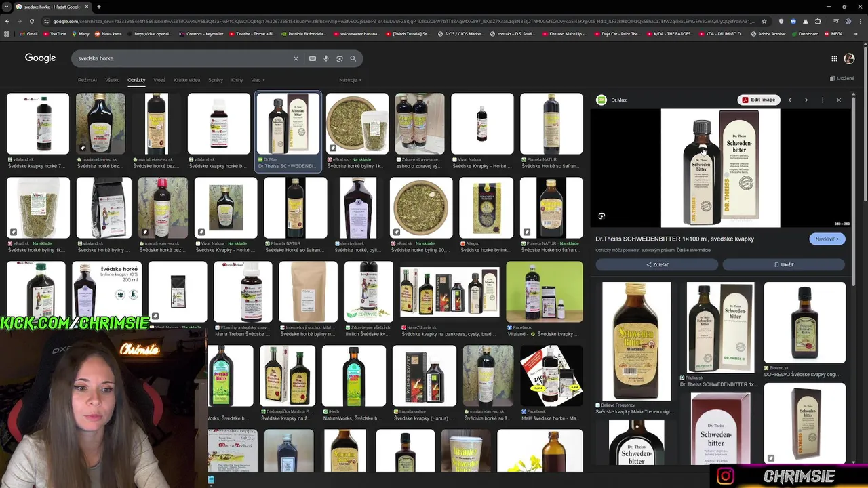Open the Chrome three-dot menu
Viewport: 868px width, 488px height.
[x=860, y=21]
